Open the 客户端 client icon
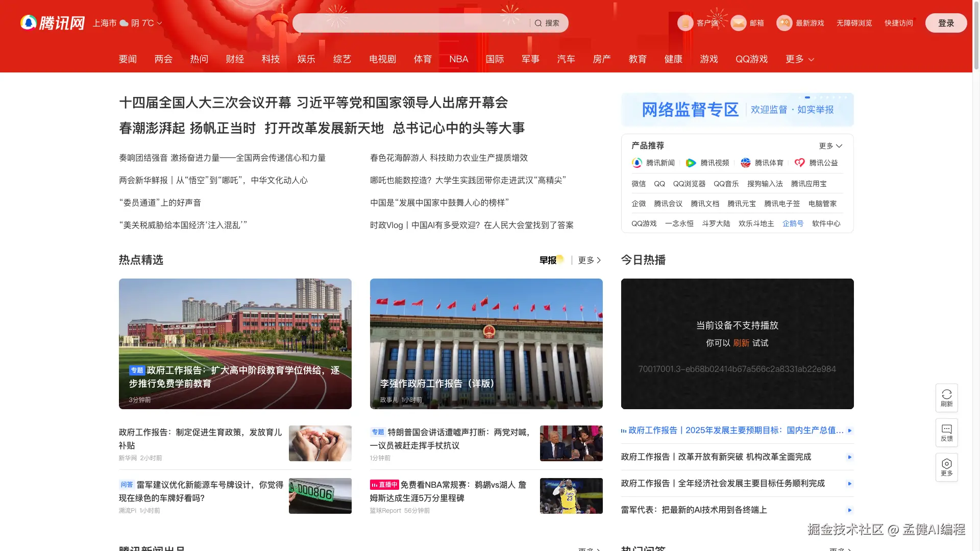980x551 pixels. coord(685,23)
